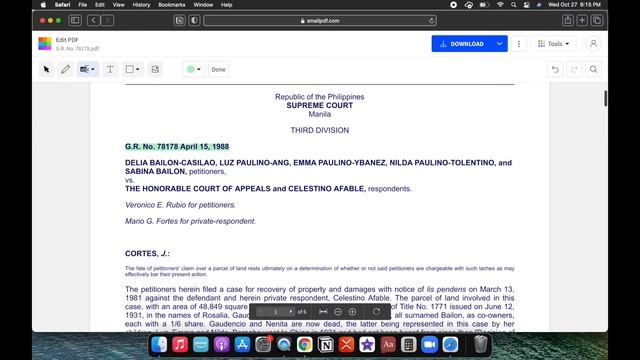640x360 pixels.
Task: Toggle Safari sidebar icon
Action: coord(75,20)
